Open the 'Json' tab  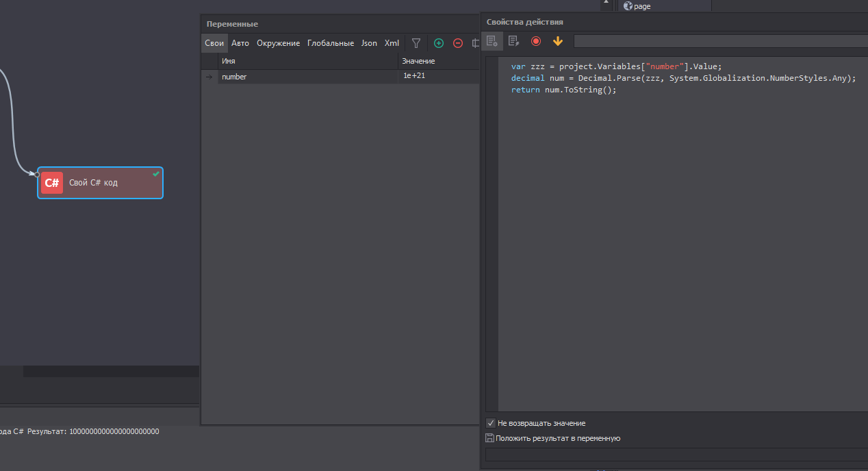[369, 43]
